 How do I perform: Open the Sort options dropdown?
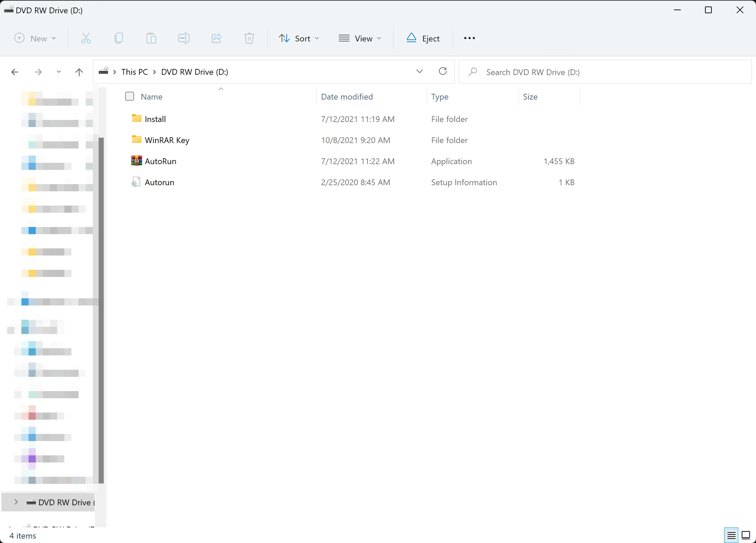299,38
